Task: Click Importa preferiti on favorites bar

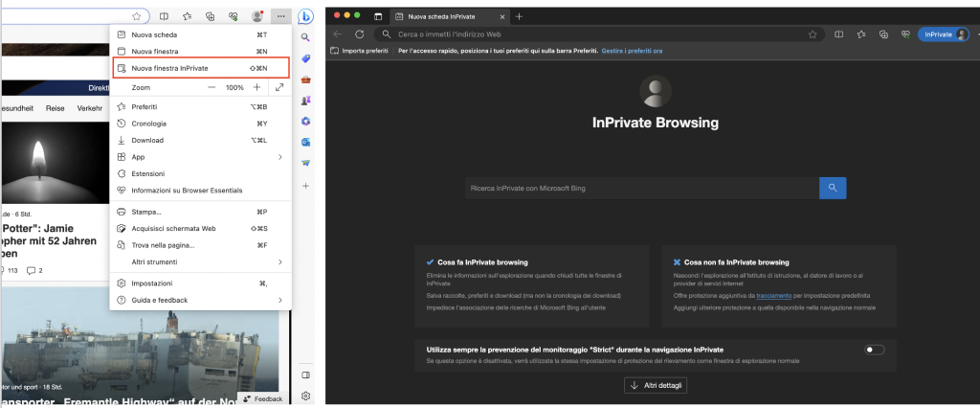Action: 360,51
